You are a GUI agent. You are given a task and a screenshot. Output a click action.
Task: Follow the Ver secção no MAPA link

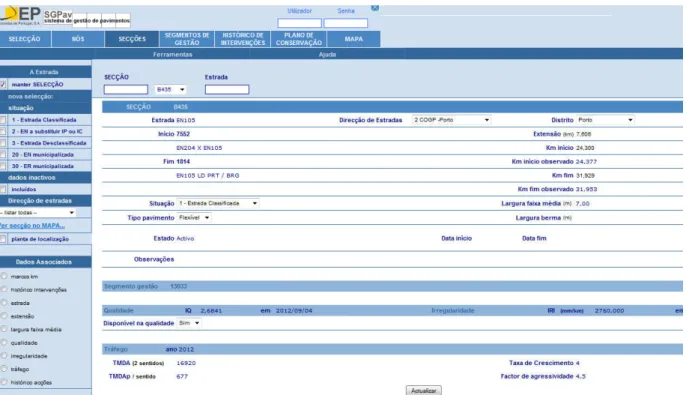[32, 226]
